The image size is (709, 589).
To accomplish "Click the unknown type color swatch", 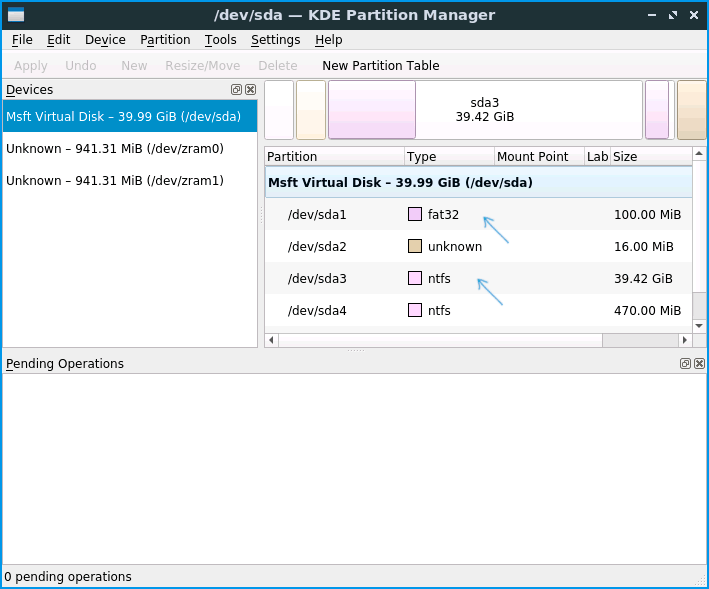I will point(415,246).
